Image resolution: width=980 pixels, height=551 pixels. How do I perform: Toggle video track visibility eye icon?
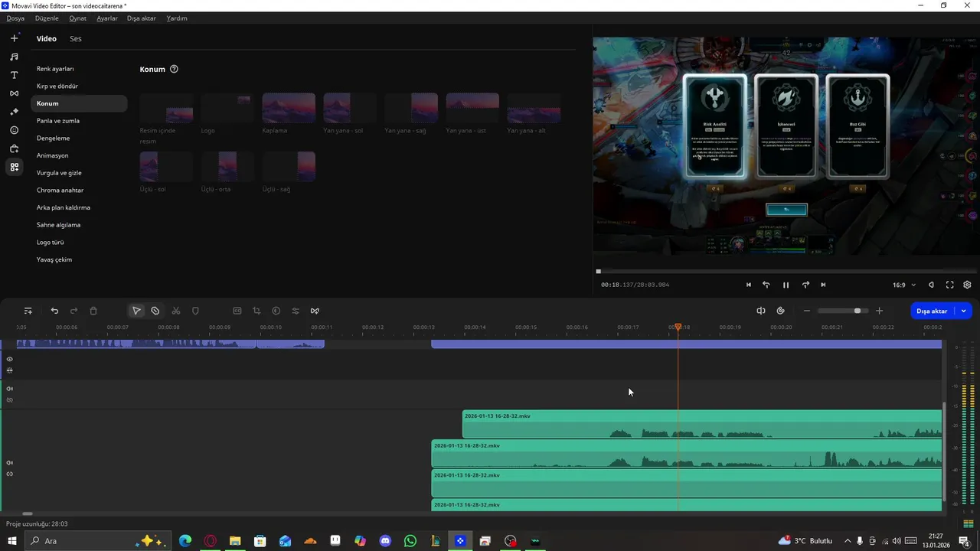click(x=10, y=359)
